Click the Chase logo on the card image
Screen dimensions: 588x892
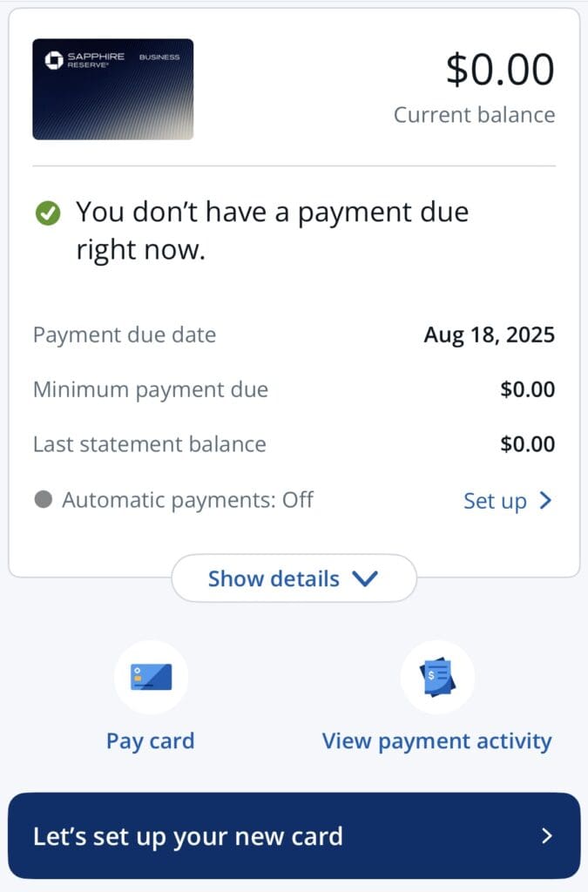pos(54,60)
